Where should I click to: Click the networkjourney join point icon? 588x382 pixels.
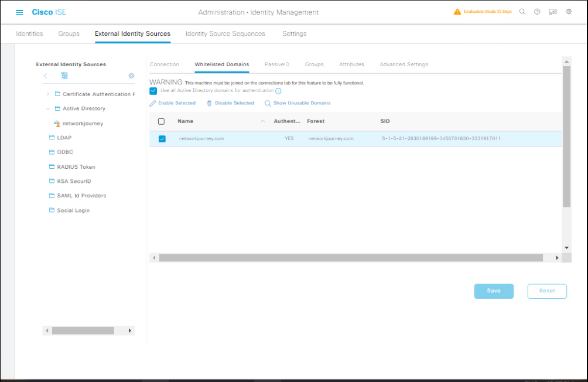click(57, 124)
